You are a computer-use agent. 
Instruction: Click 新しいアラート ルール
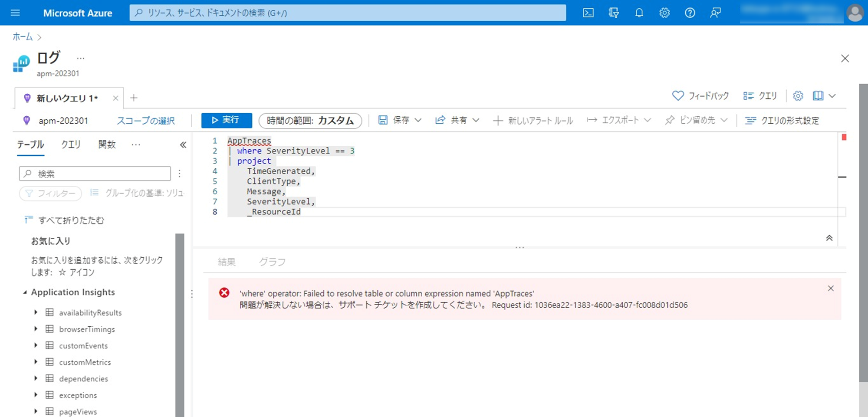[533, 121]
